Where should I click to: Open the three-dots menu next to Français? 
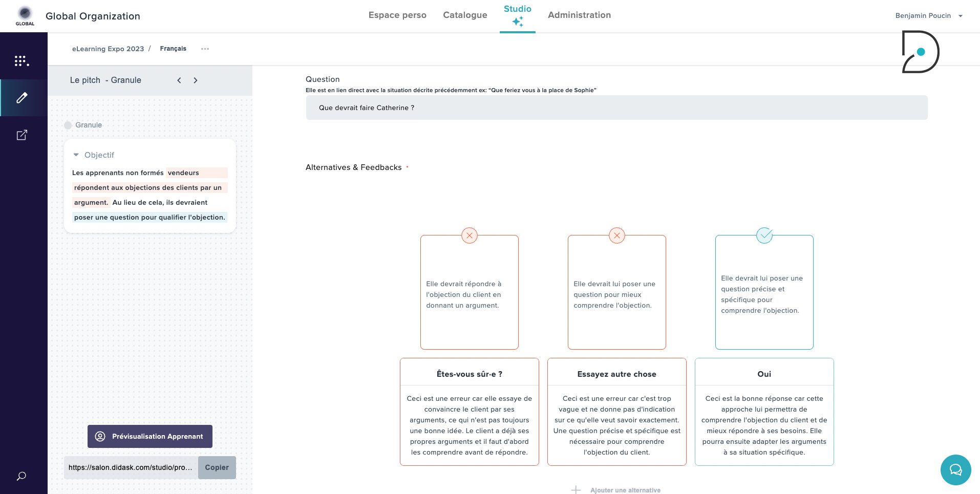205,49
